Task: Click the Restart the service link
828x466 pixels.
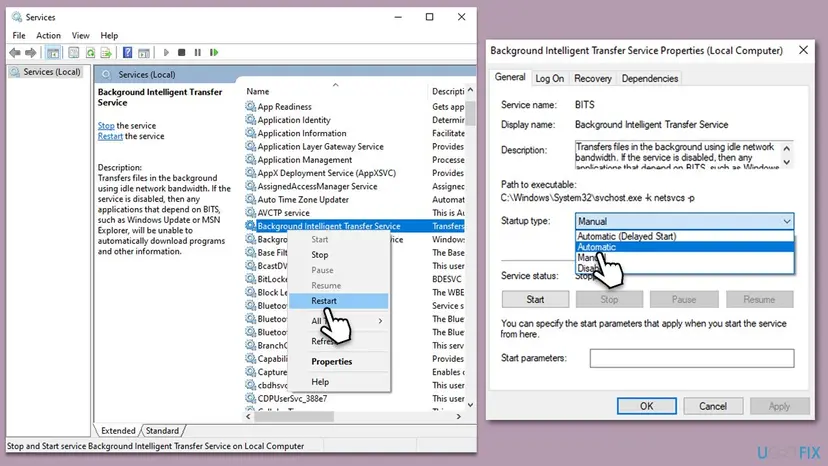Action: click(110, 136)
